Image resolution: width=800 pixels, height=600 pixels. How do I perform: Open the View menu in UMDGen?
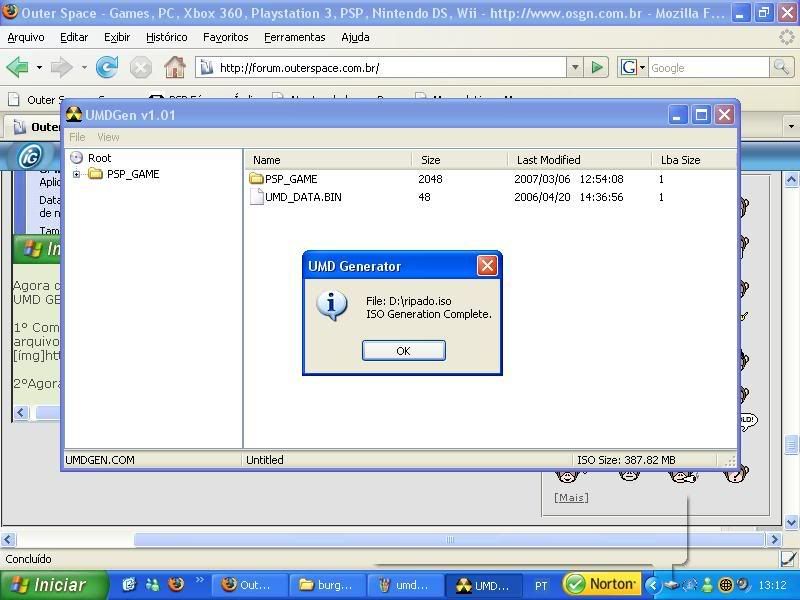tap(108, 137)
